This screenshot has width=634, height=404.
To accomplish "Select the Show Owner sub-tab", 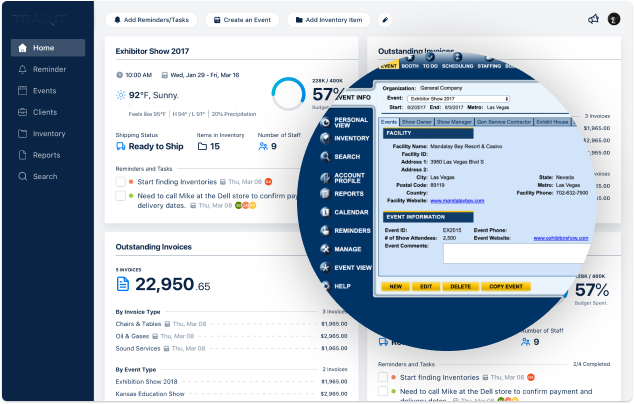I will pyautogui.click(x=416, y=122).
